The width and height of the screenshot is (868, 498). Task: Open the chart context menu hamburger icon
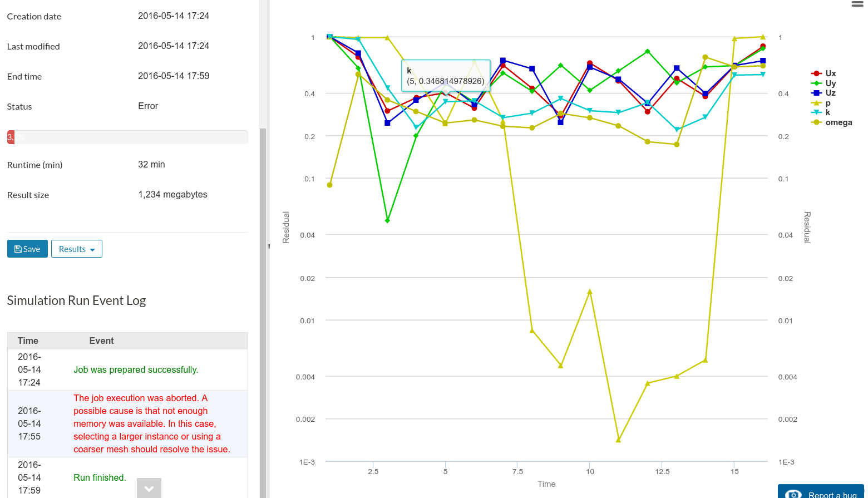tap(857, 4)
